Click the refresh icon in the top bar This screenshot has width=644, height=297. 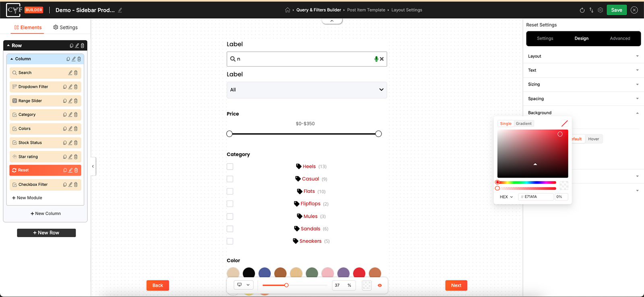click(582, 10)
